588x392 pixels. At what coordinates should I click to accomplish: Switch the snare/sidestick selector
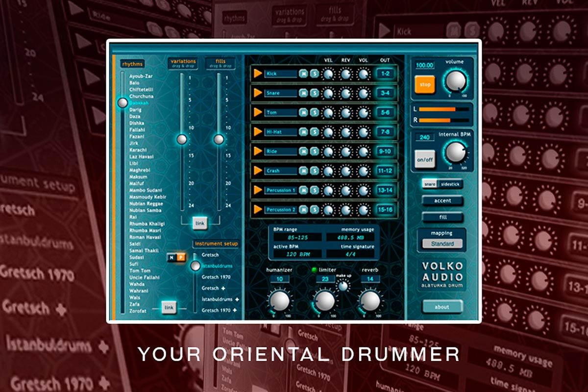pos(442,183)
